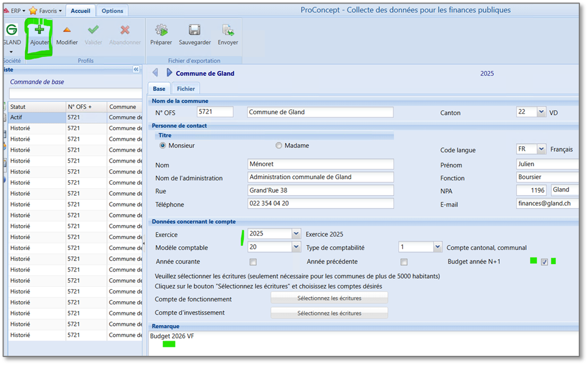The width and height of the screenshot is (588, 365).
Task: Open the Code langue dropdown
Action: point(541,149)
